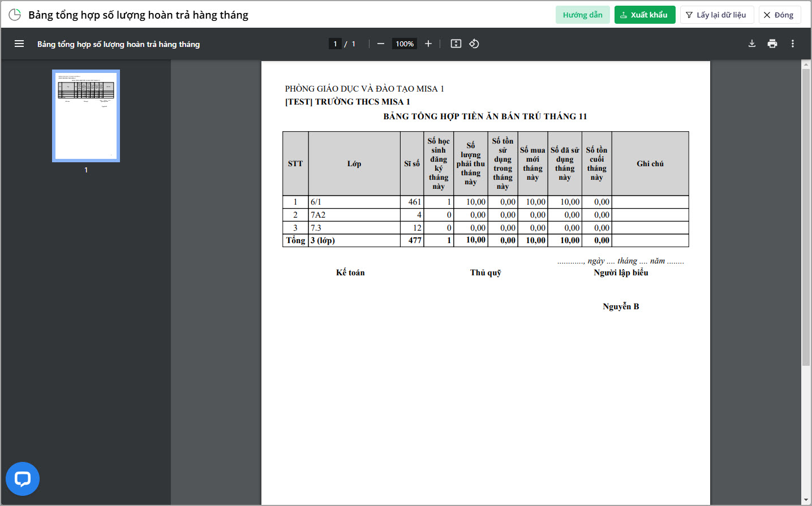Open the live chat support bubble

(23, 479)
